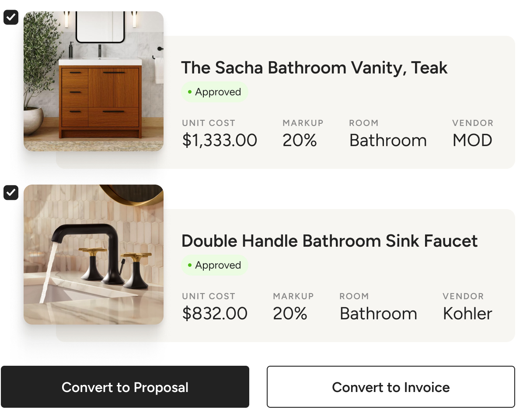Screen dimensions: 516x420
Task: Click Double Handle Bathroom Sink Faucet title
Action: click(329, 241)
